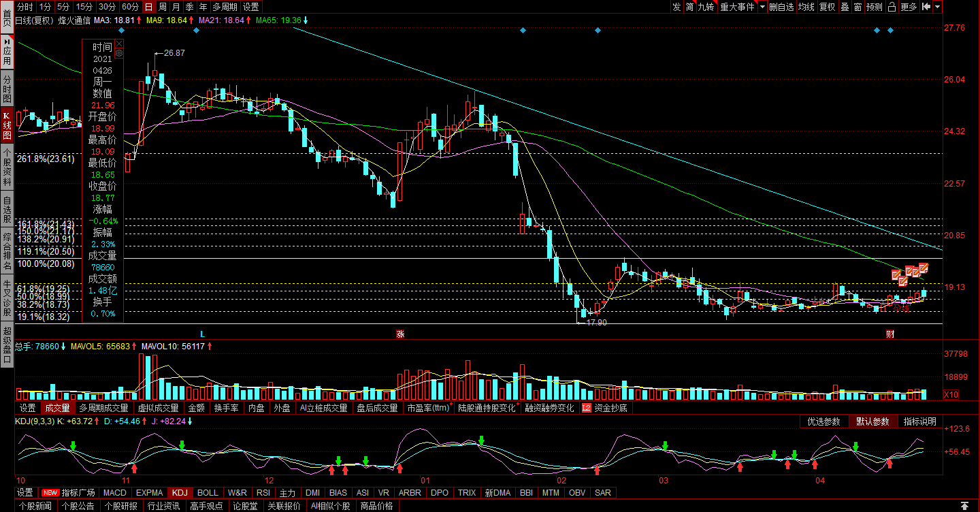Open the top period bar 设置
This screenshot has height=512, width=980.
point(251,7)
